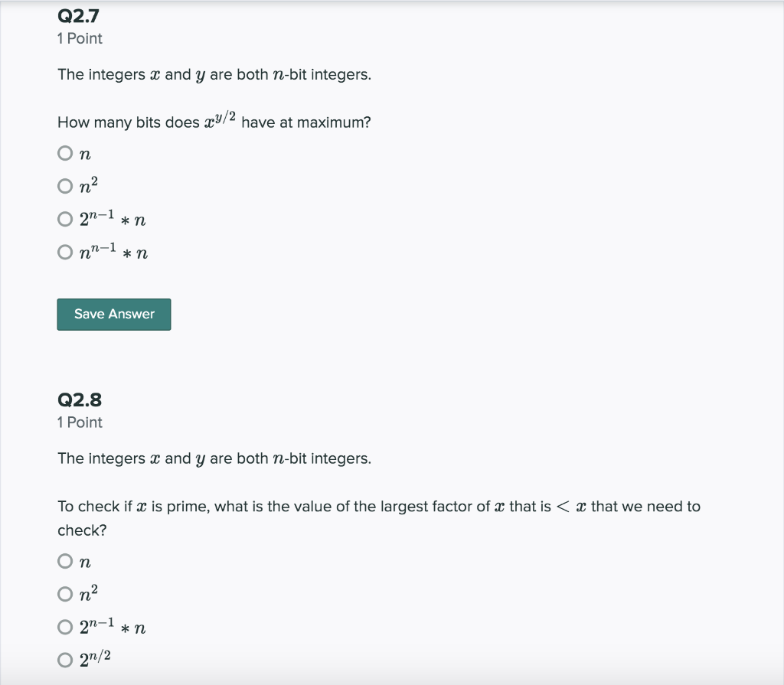Click the '1 Point' label under Q2.7
Image resolution: width=784 pixels, height=685 pixels.
tap(80, 38)
